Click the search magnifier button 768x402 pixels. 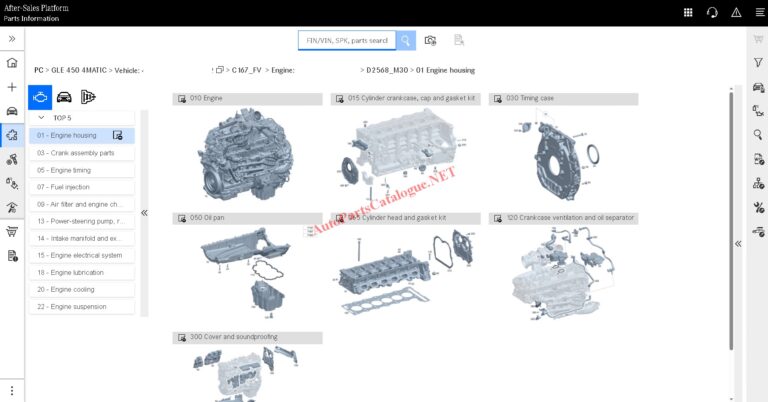coord(406,40)
